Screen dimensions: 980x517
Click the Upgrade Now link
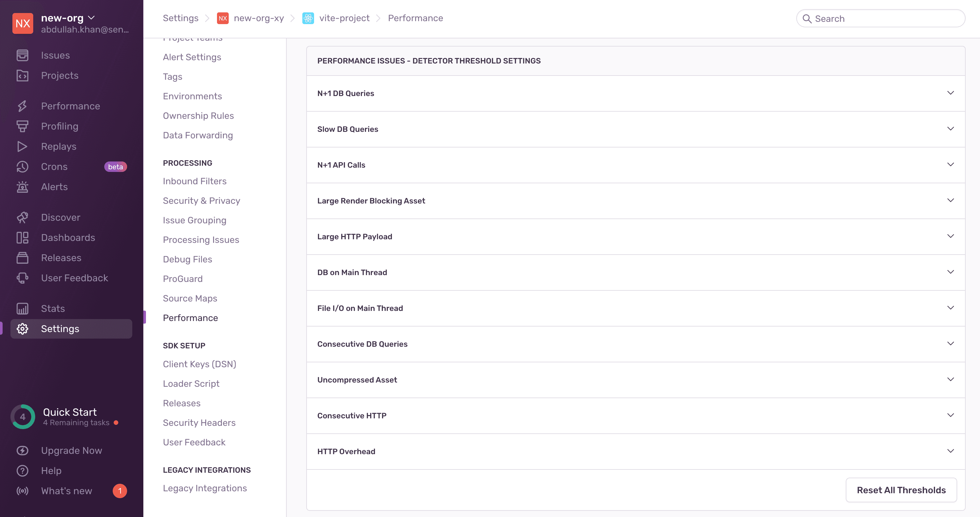coord(71,451)
